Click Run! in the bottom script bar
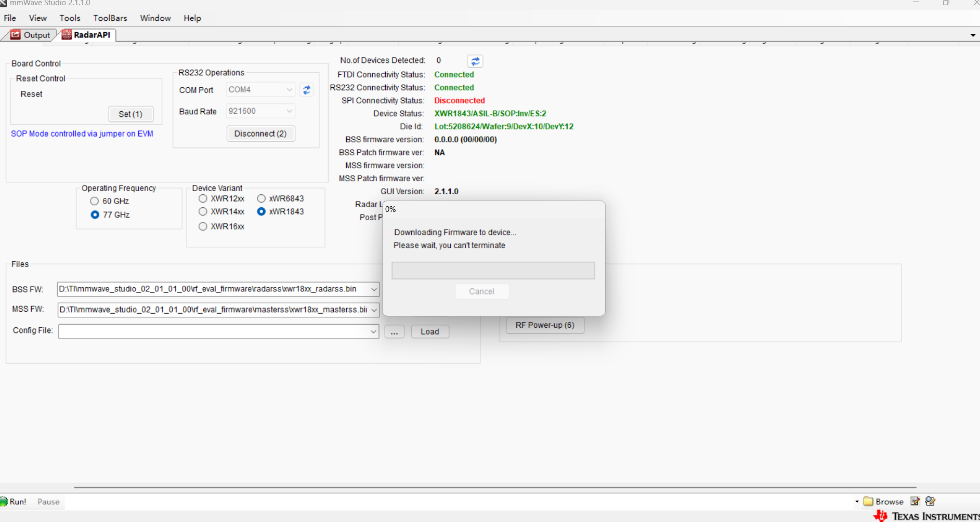The width and height of the screenshot is (980, 522). tap(14, 502)
